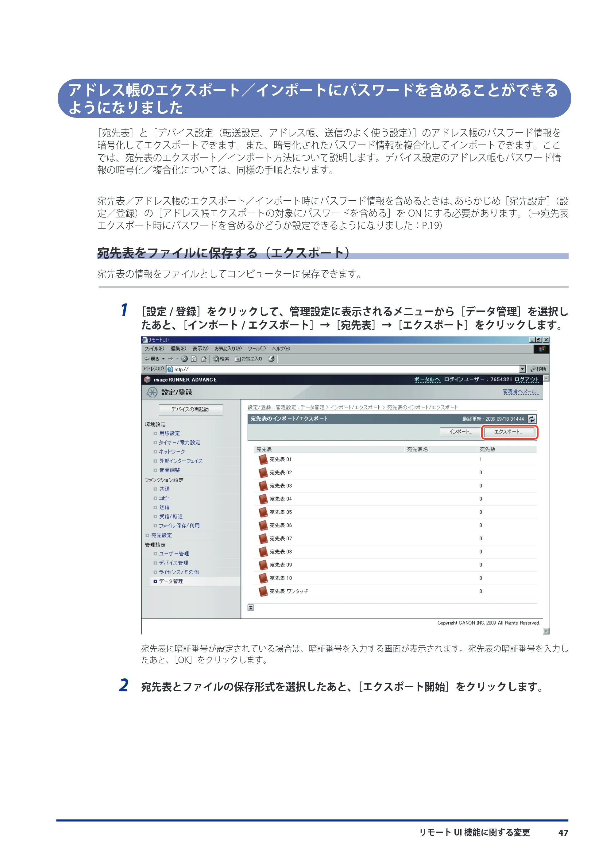Open ユーザー管理 in the sidebar
This screenshot has width=614, height=868.
[174, 554]
